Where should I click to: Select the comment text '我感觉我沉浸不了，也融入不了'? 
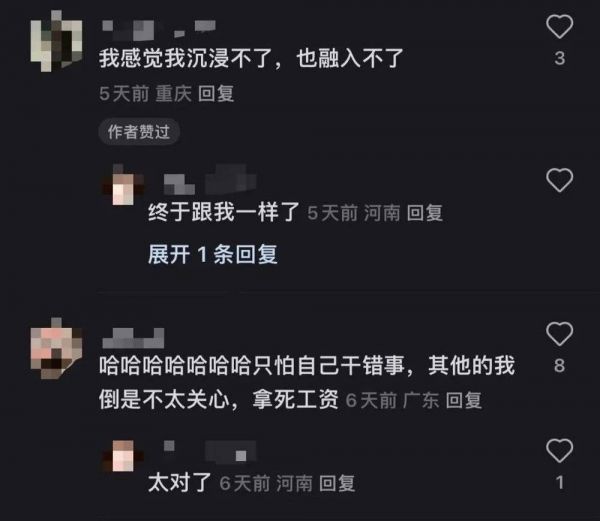click(251, 59)
